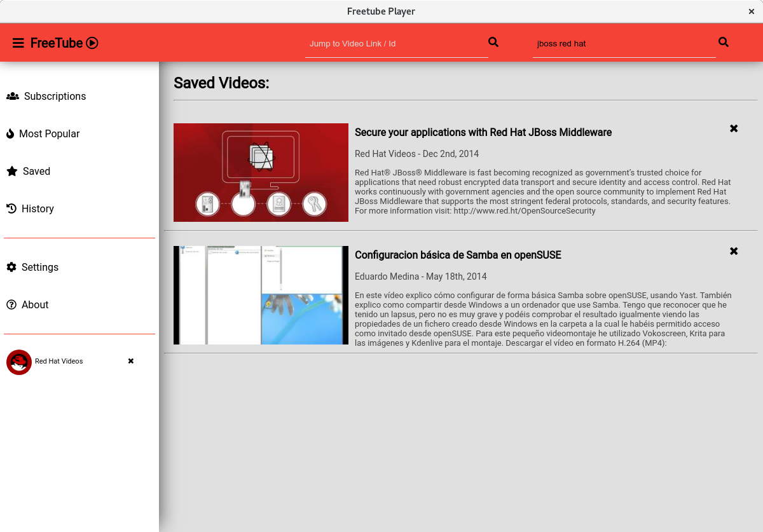Remove Samba openSUSE video from saved list
Image resolution: width=763 pixels, height=532 pixels.
[x=734, y=251]
